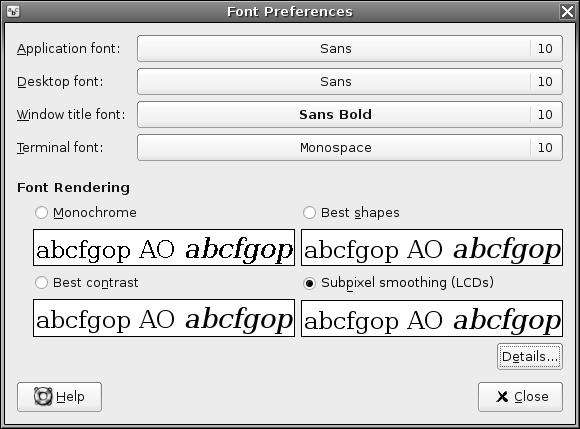Click the Best contrast sample text preview
The height and width of the screenshot is (429, 580).
pos(164,318)
